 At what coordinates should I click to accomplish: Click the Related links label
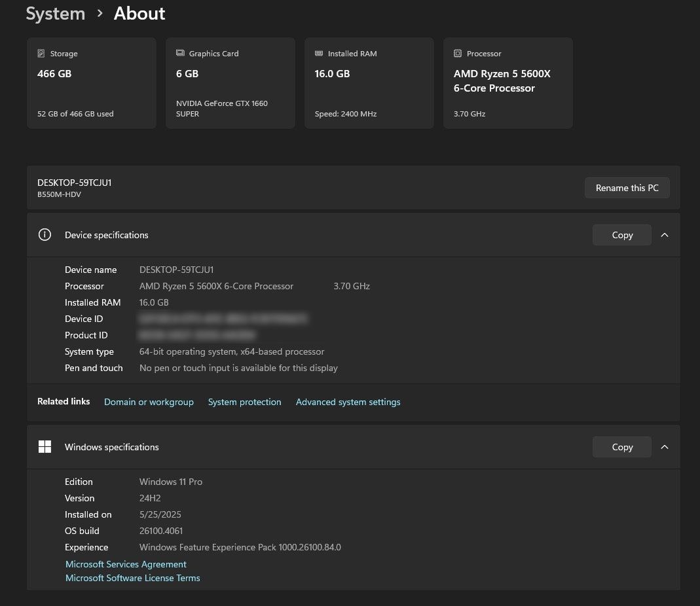point(64,401)
